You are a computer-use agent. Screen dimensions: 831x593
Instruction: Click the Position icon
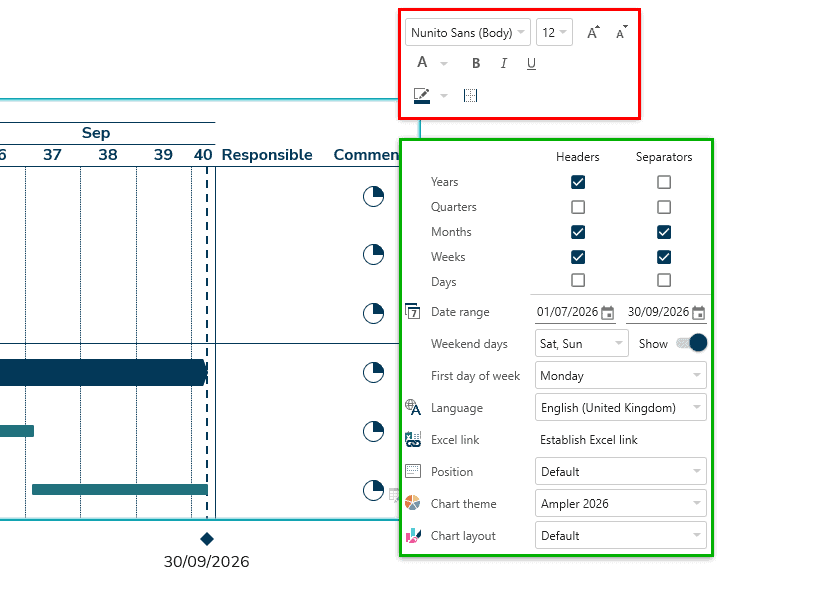pyautogui.click(x=413, y=471)
